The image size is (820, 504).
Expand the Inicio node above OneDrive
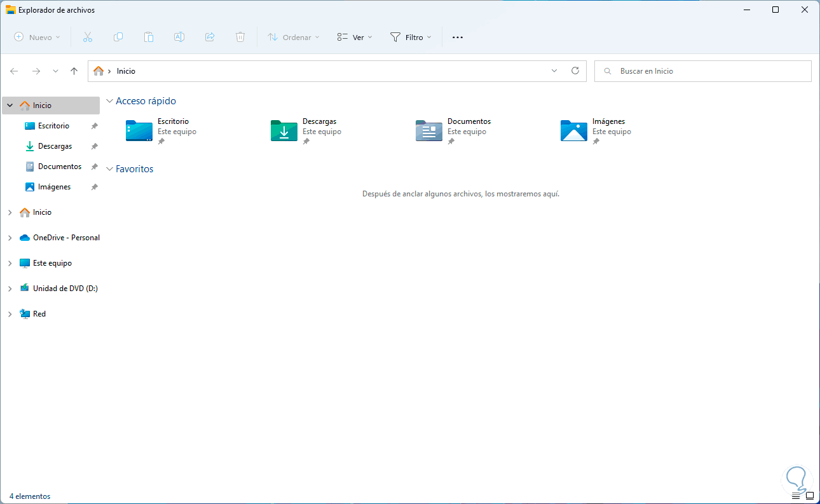tap(10, 212)
